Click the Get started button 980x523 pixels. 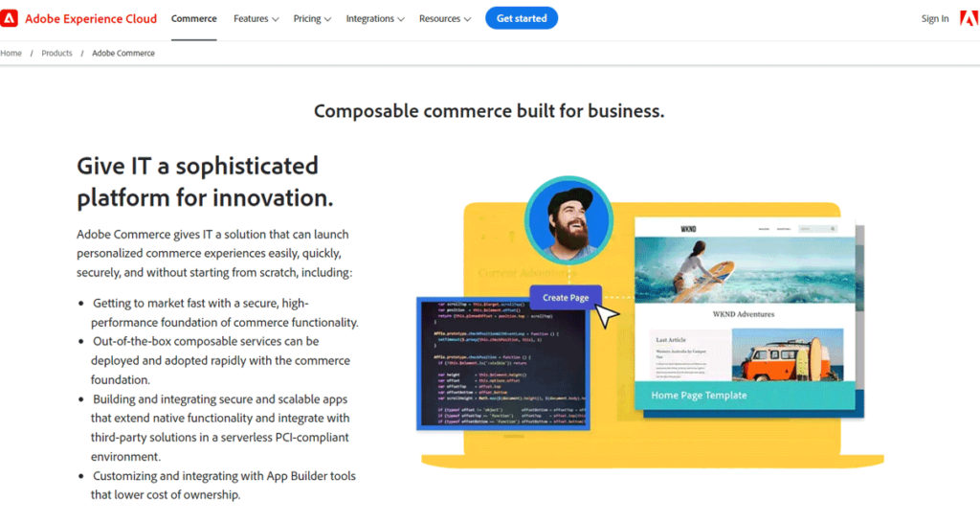pyautogui.click(x=522, y=18)
